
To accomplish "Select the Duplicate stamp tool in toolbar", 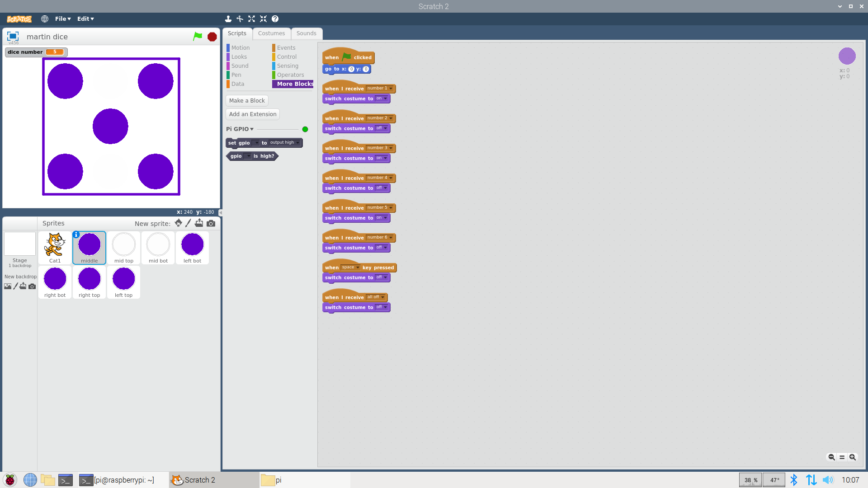I will coord(228,19).
